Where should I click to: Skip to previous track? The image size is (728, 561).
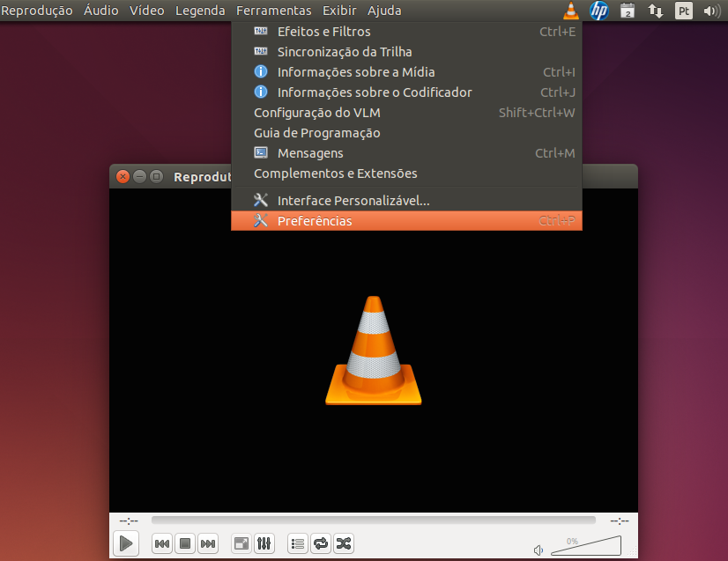[x=161, y=543]
